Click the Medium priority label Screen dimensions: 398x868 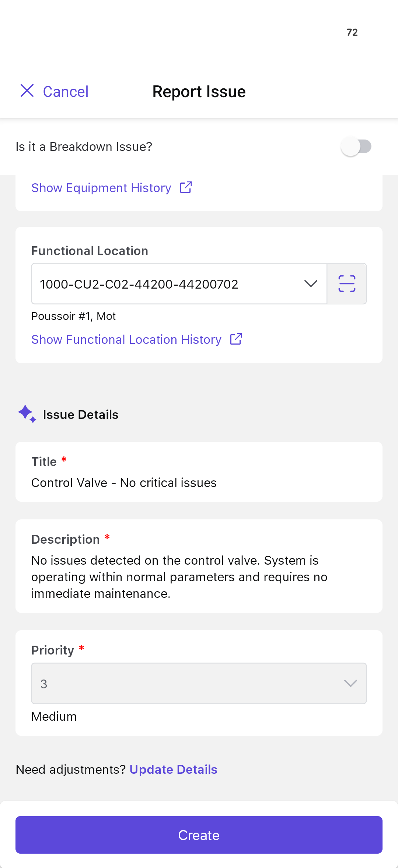click(54, 716)
